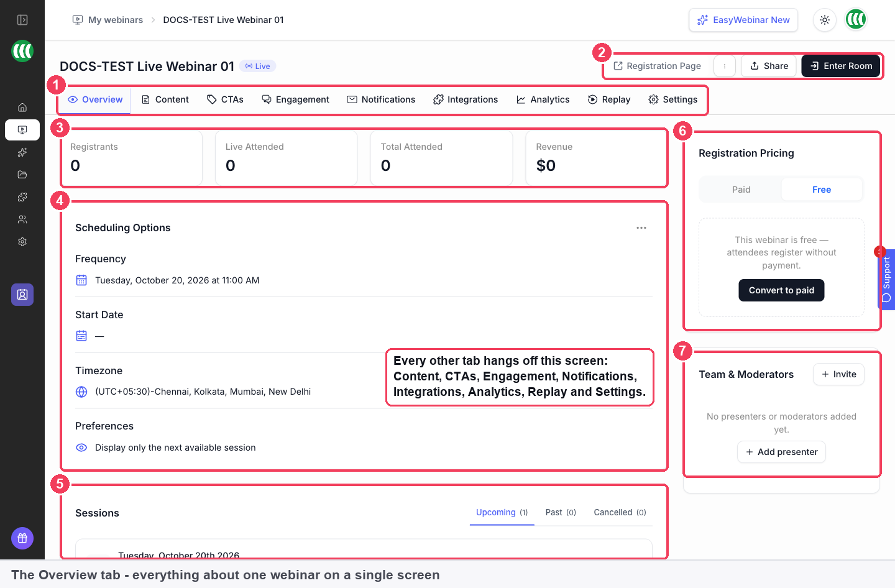Click sparkle AI icon in sidebar
Viewport: 895px width, 588px height.
(22, 152)
